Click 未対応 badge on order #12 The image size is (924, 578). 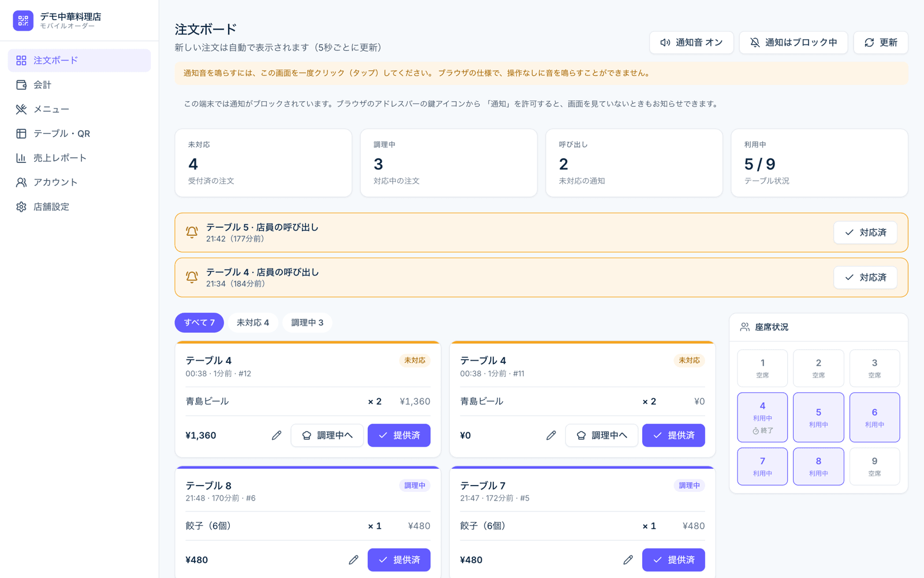pyautogui.click(x=415, y=361)
